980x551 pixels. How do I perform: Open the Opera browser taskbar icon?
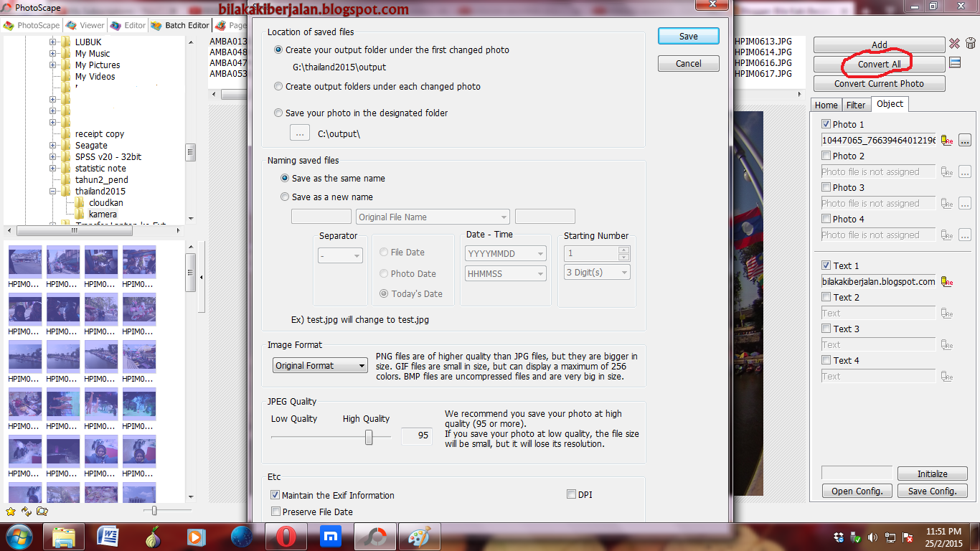(x=286, y=537)
